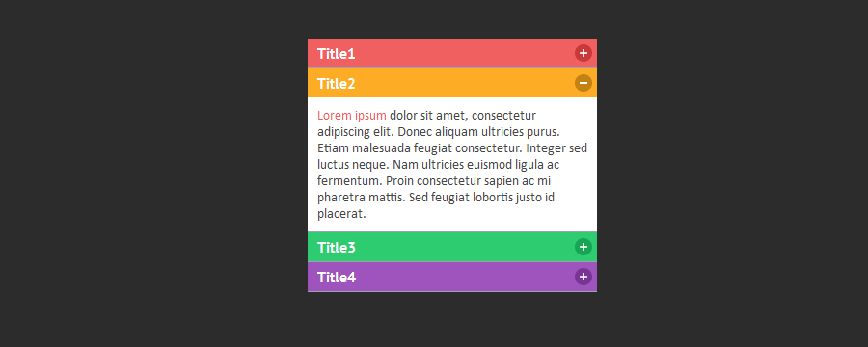Image resolution: width=868 pixels, height=347 pixels.
Task: Click the orange Title2 header bar
Action: [452, 83]
